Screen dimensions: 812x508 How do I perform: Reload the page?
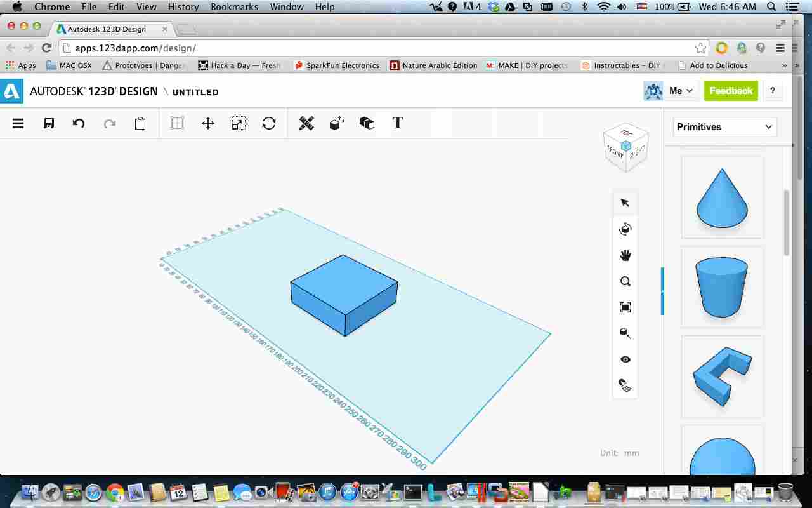pyautogui.click(x=46, y=48)
